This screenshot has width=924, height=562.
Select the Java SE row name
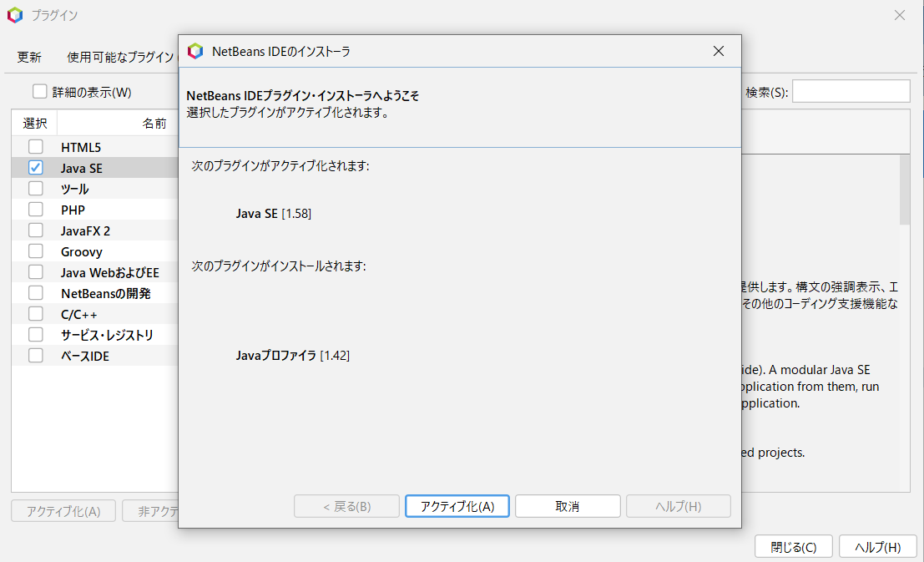81,168
